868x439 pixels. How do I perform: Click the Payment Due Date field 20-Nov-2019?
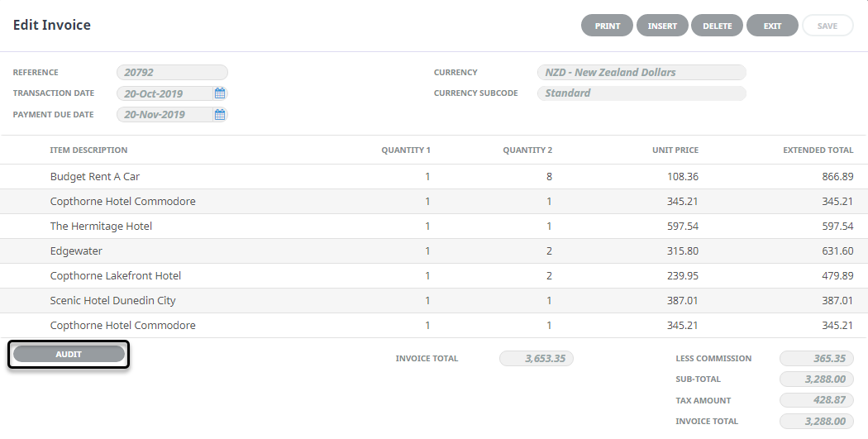point(165,115)
